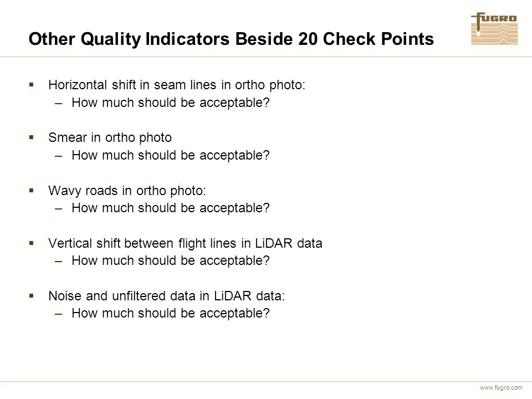Click the 'Wavy roads in ortho photo' line
532x399 pixels.
pyautogui.click(x=127, y=191)
